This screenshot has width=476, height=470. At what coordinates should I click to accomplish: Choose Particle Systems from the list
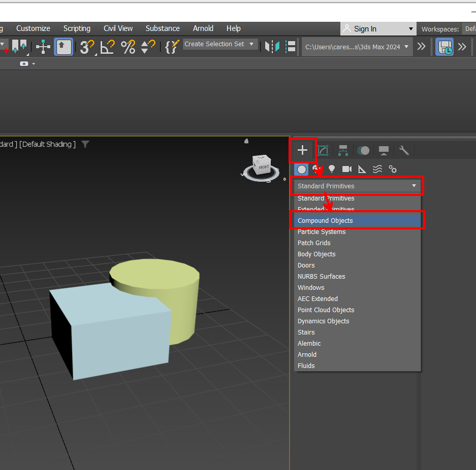pos(357,231)
